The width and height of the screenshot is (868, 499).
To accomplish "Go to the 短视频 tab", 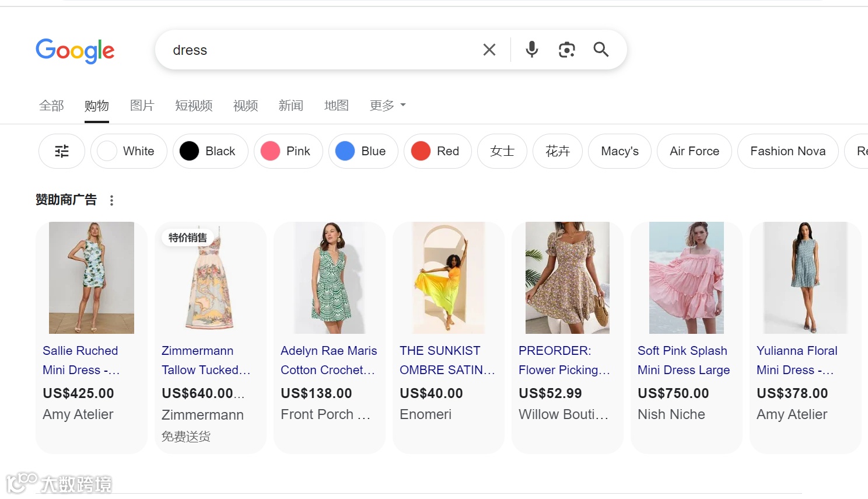I will tap(194, 106).
